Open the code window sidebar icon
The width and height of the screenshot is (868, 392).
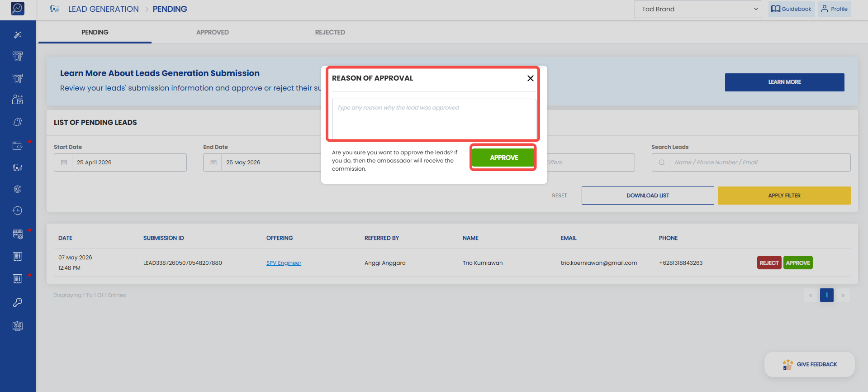pos(18,146)
